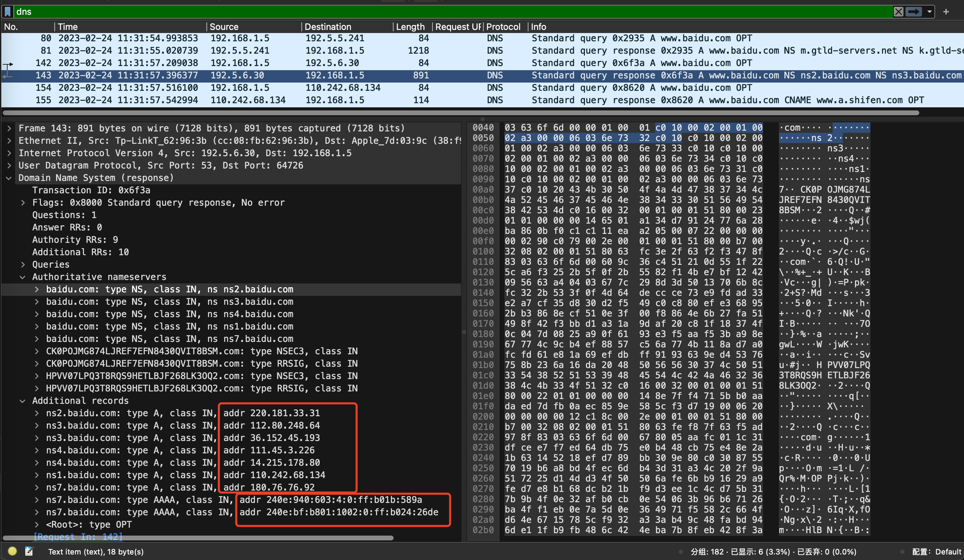Select ns7.baidu.com A record 180.76.76.92
Image resolution: width=964 pixels, height=560 pixels.
click(231, 487)
